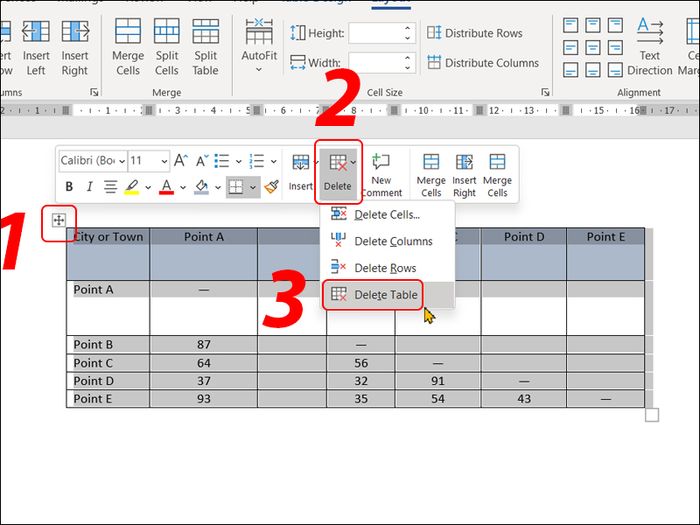
Task: Select the Align Top Right icon
Action: coord(615,25)
